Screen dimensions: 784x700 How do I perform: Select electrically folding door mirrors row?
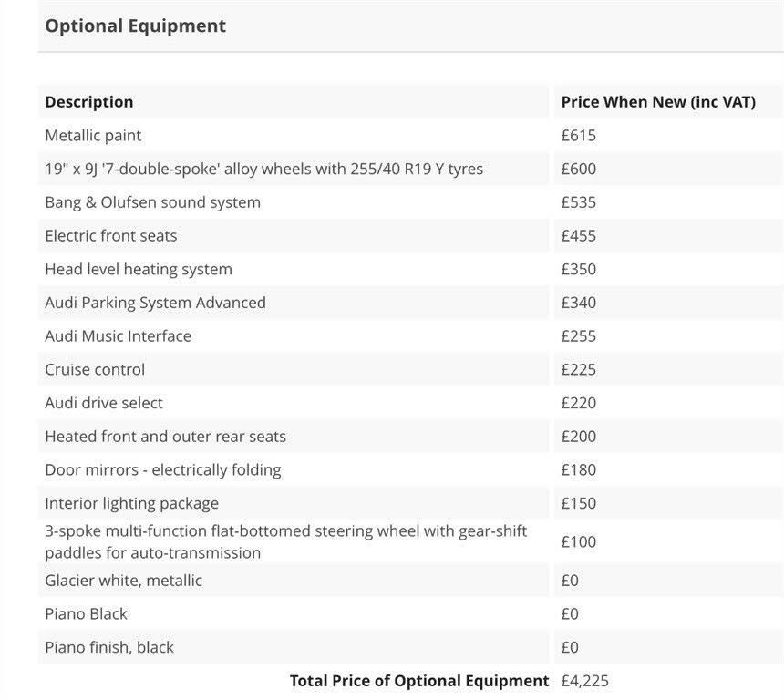pyautogui.click(x=162, y=470)
